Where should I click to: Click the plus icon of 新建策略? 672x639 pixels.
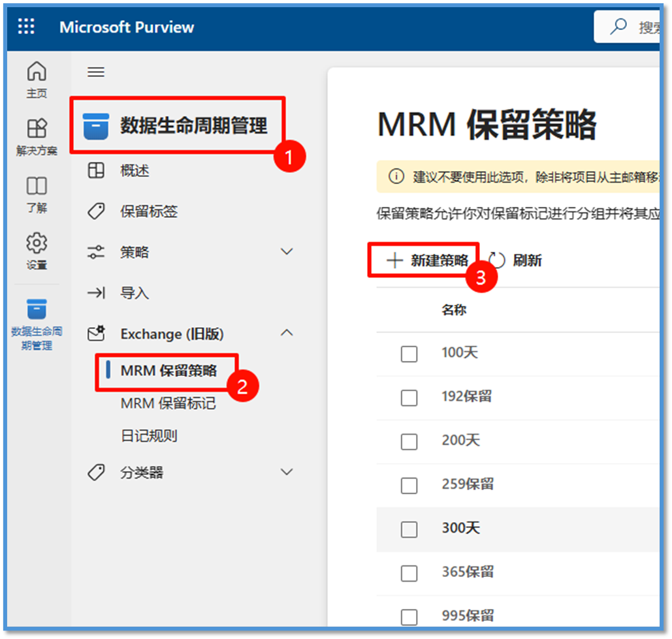pyautogui.click(x=394, y=260)
